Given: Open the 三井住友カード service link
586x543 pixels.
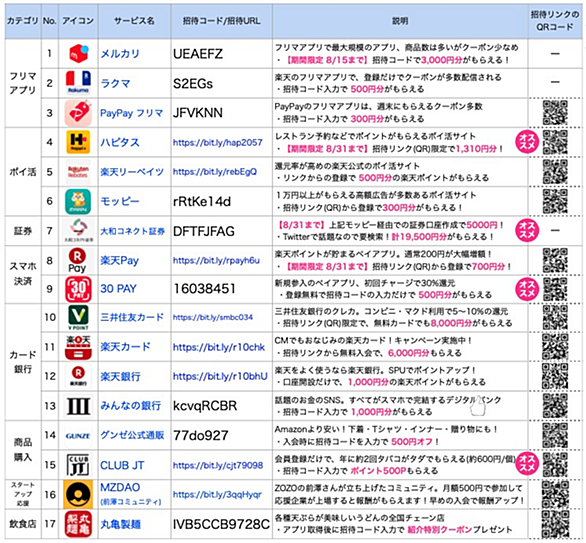Looking at the screenshot, I should 132,317.
